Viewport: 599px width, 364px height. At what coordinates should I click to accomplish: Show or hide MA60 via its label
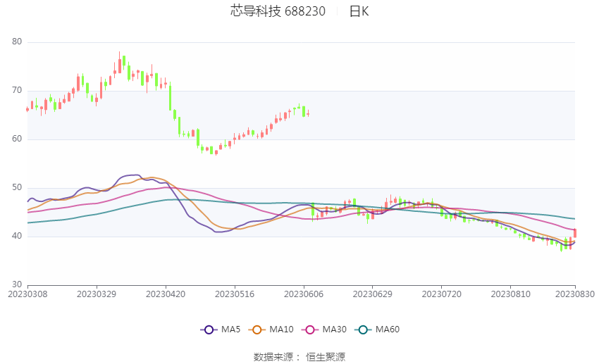coord(387,330)
